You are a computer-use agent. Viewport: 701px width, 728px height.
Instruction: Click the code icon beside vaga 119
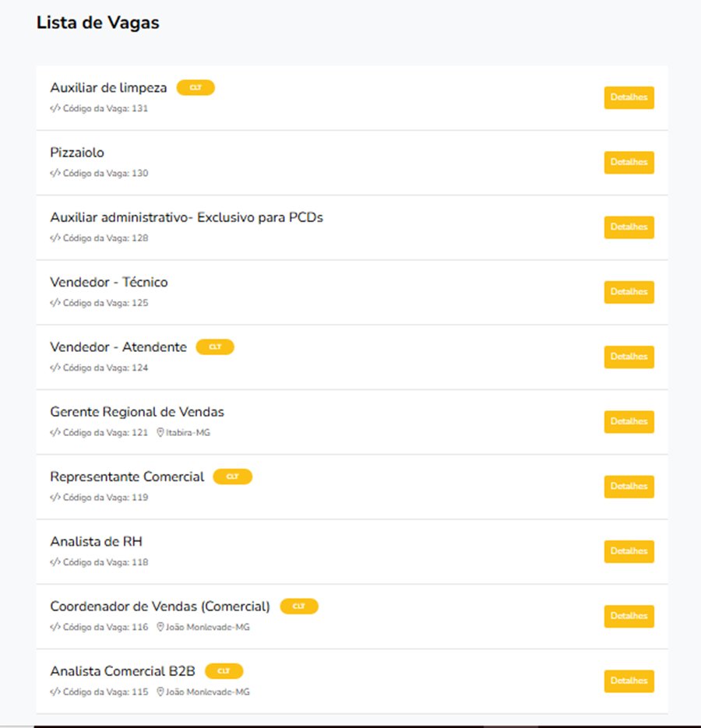coord(55,498)
